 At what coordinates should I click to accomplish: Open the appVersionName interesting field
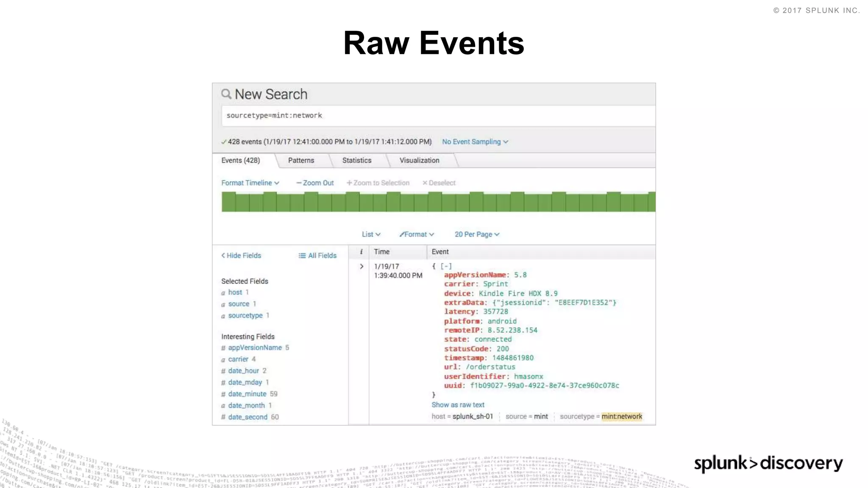tap(255, 348)
